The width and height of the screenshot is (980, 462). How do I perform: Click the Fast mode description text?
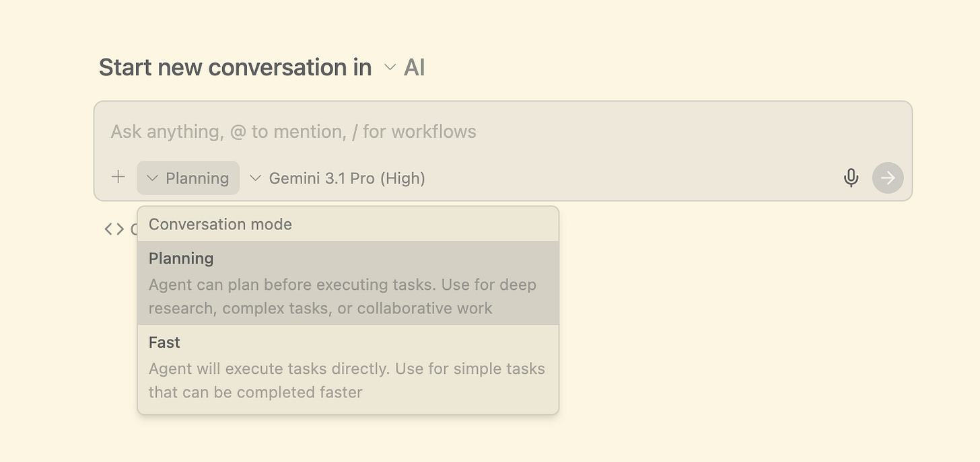[347, 380]
